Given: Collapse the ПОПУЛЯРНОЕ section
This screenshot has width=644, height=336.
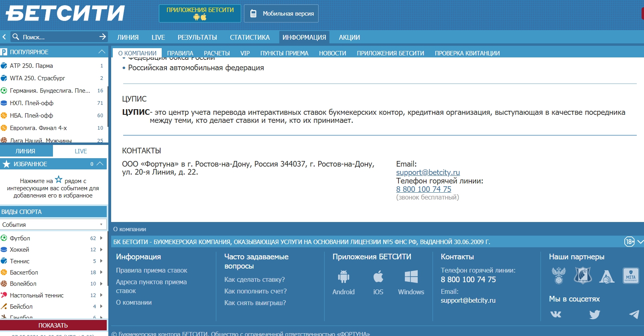Looking at the screenshot, I should pyautogui.click(x=102, y=52).
